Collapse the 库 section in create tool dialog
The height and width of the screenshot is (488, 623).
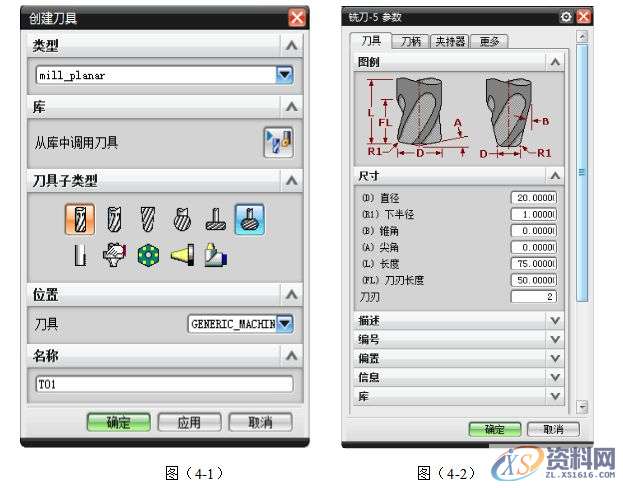[x=292, y=107]
